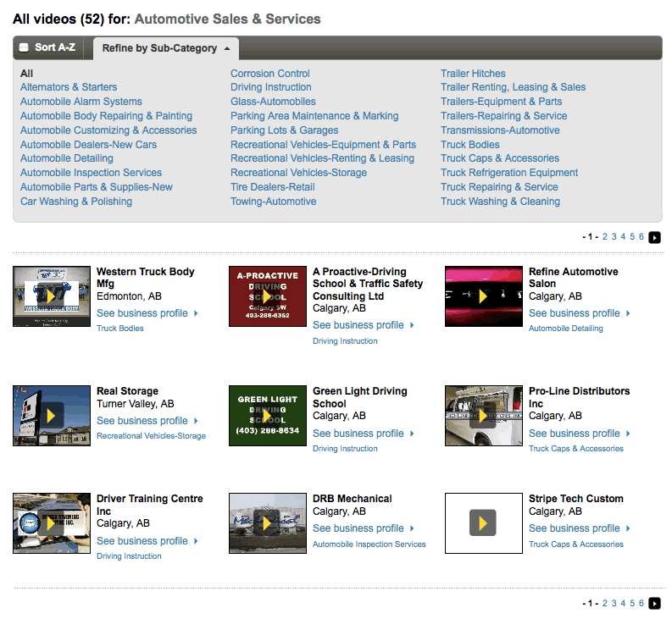Play the Driver Training Centre Inc video
The height and width of the screenshot is (619, 672).
click(52, 523)
